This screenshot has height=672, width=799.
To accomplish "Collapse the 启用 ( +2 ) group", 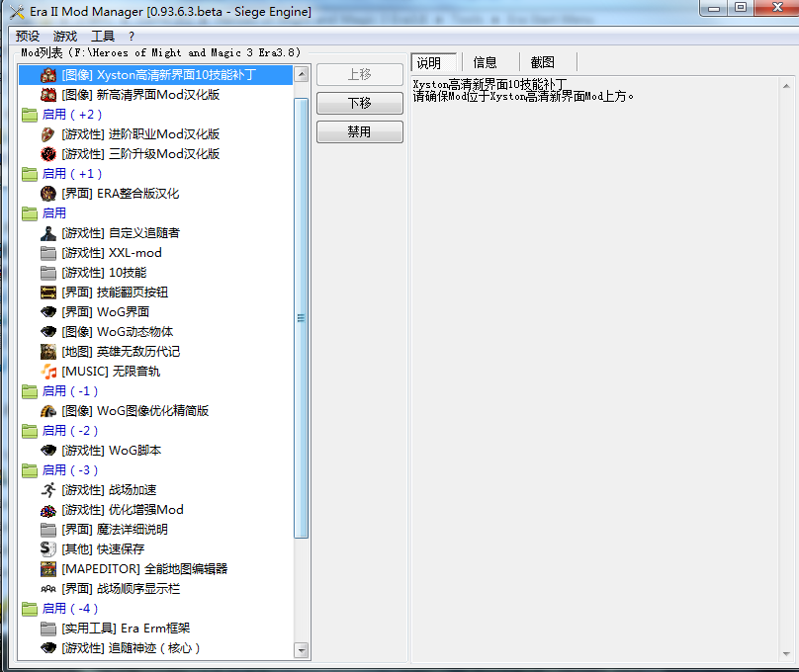I will [30, 115].
